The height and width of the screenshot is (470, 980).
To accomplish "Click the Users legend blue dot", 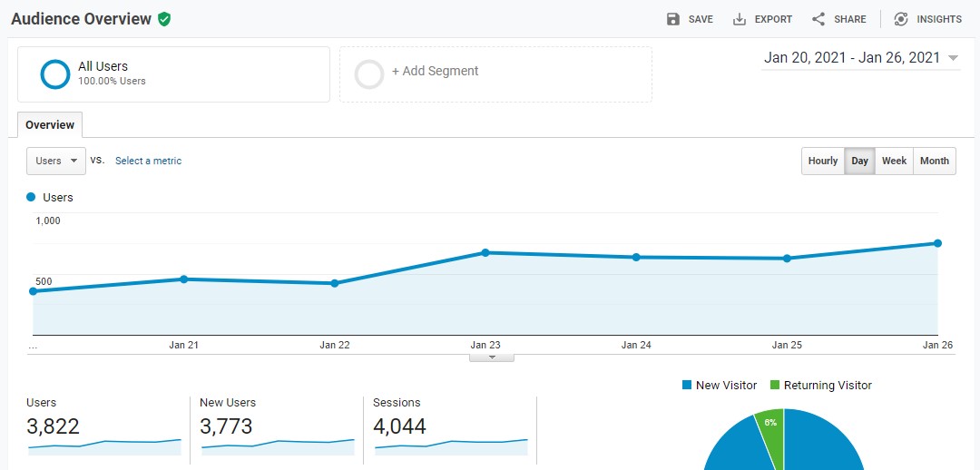I will [x=31, y=197].
